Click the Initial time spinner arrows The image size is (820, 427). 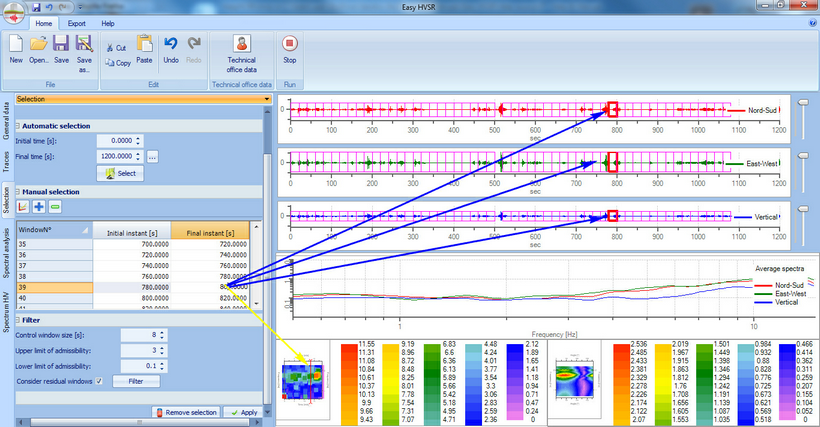click(x=138, y=141)
